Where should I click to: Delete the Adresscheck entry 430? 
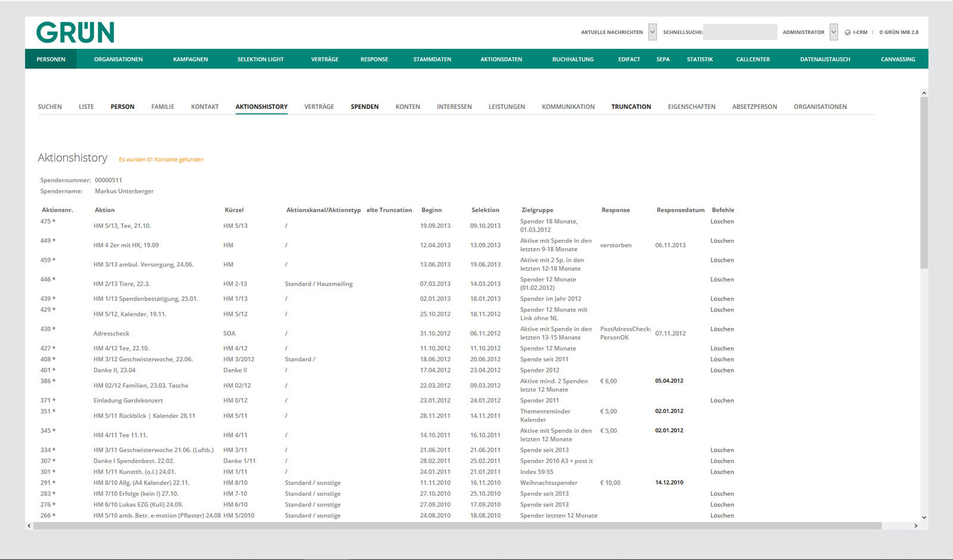(x=722, y=329)
